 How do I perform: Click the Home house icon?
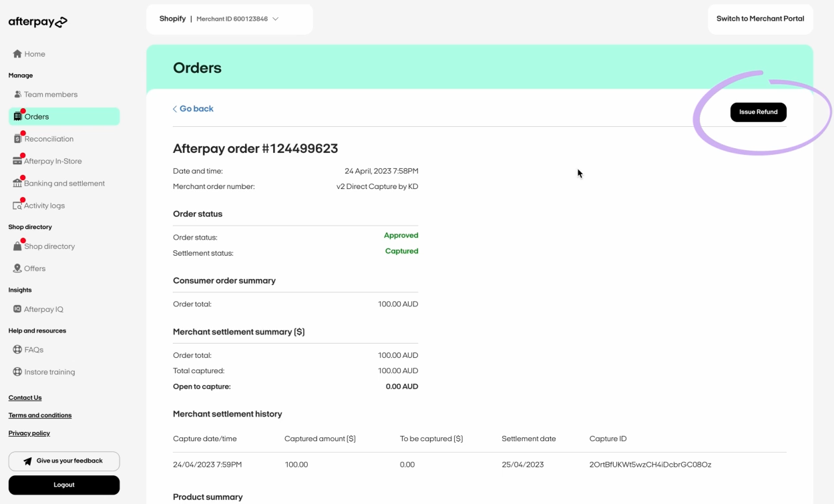[17, 54]
